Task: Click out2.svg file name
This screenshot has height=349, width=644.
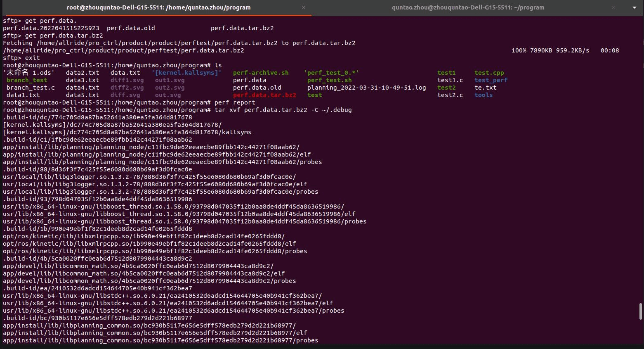Action: click(170, 88)
